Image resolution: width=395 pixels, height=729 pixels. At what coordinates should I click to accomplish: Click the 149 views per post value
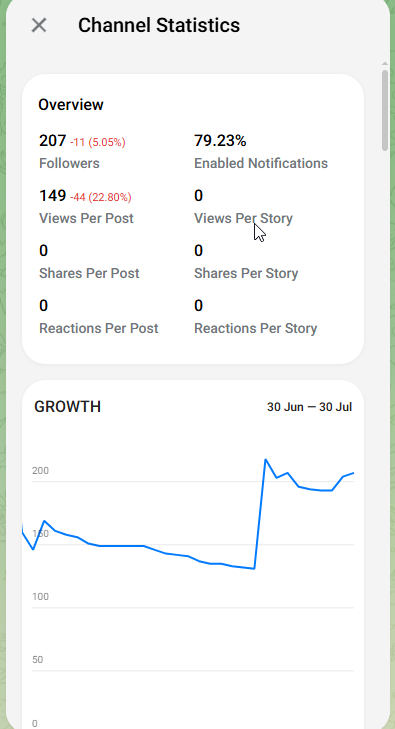point(53,196)
